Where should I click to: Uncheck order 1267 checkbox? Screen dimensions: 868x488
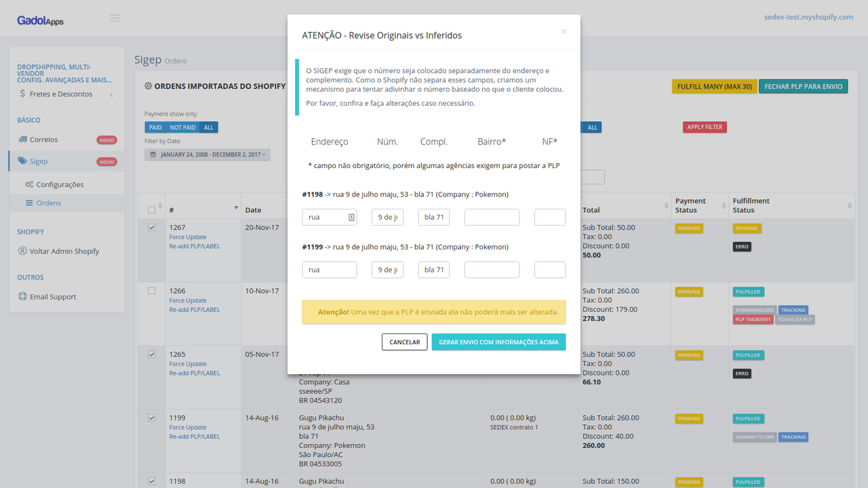click(x=152, y=228)
